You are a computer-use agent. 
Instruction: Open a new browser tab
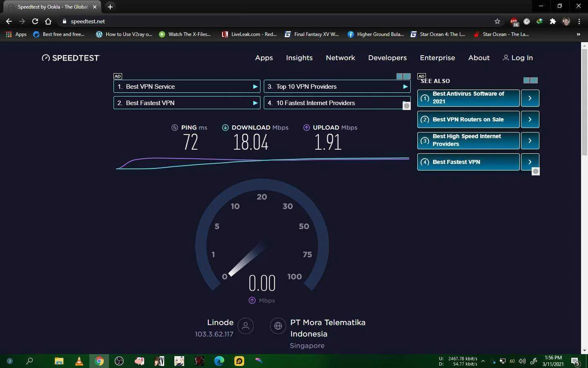110,7
